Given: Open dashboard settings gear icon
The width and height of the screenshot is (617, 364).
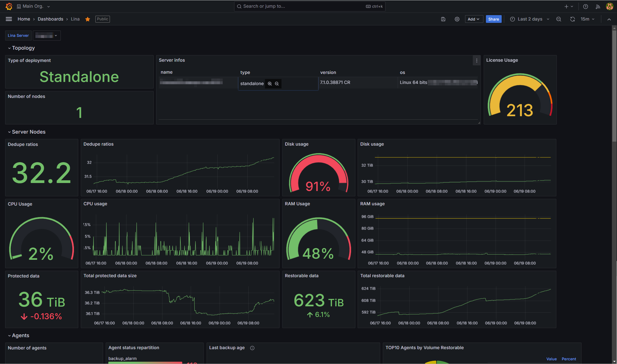Looking at the screenshot, I should [x=457, y=19].
